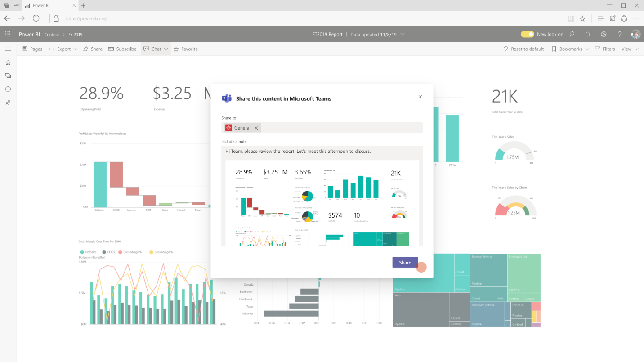This screenshot has width=644, height=362.
Task: Click the Microsoft Teams logo in dialog
Action: click(x=227, y=98)
